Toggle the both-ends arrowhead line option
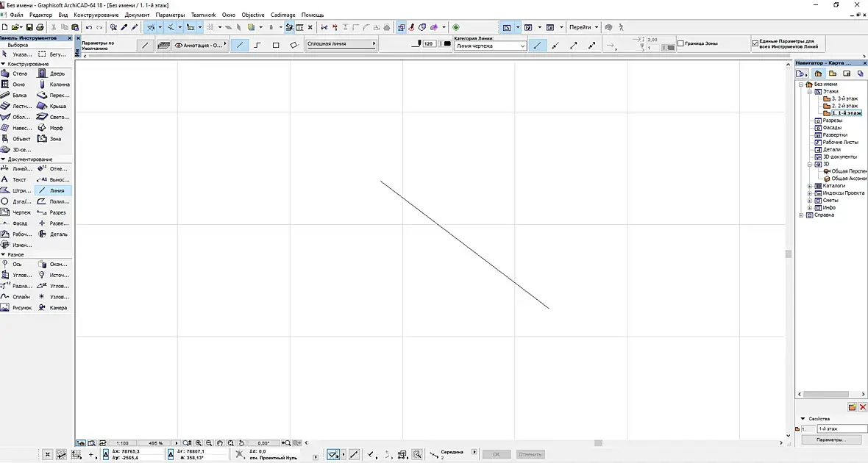The image size is (868, 463). 591,46
